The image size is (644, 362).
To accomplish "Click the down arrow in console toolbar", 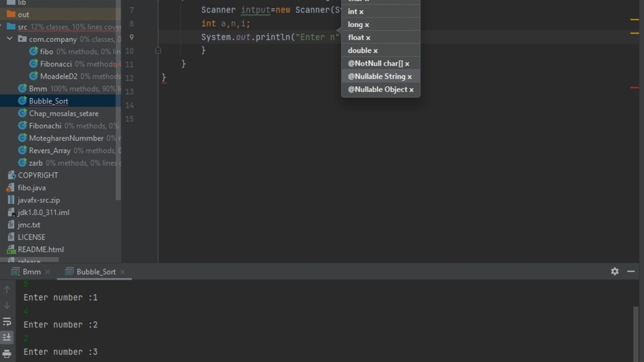I will 7,306.
